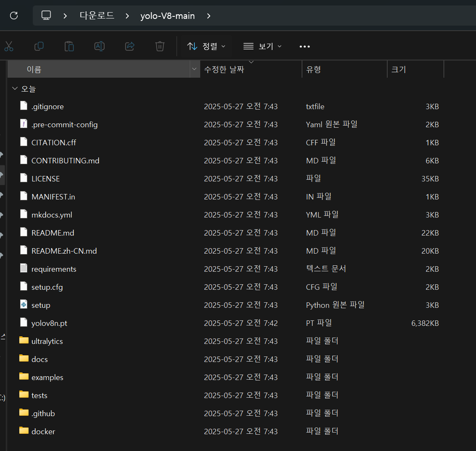476x451 pixels.
Task: Click yolo-V8-main breadcrumb segment
Action: click(x=167, y=16)
